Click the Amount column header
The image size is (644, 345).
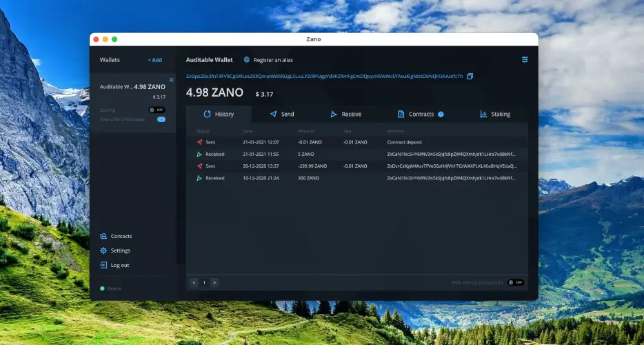click(306, 131)
